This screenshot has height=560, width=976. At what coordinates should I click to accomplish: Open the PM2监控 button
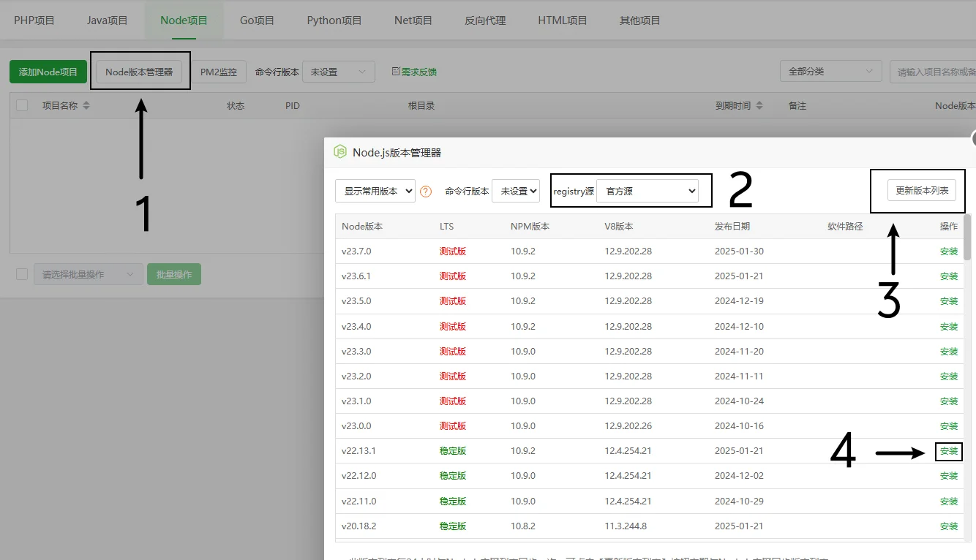219,72
